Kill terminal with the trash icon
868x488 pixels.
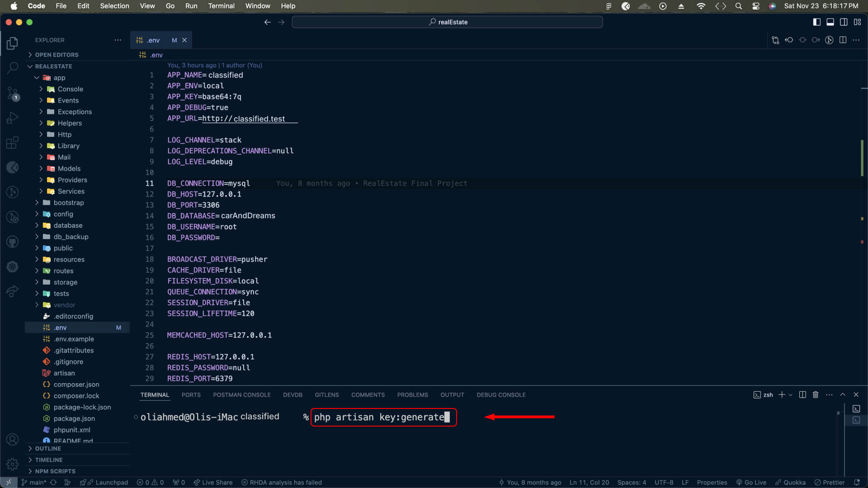tap(816, 394)
